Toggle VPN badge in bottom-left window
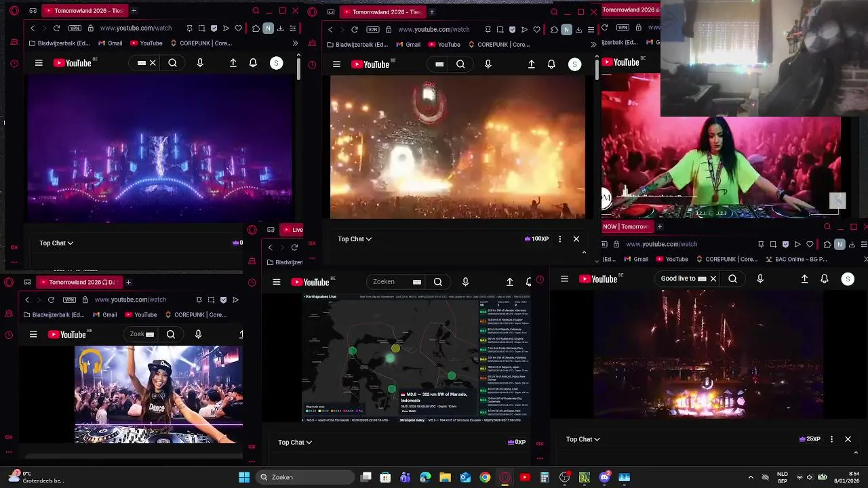The height and width of the screenshot is (488, 868). (x=69, y=300)
